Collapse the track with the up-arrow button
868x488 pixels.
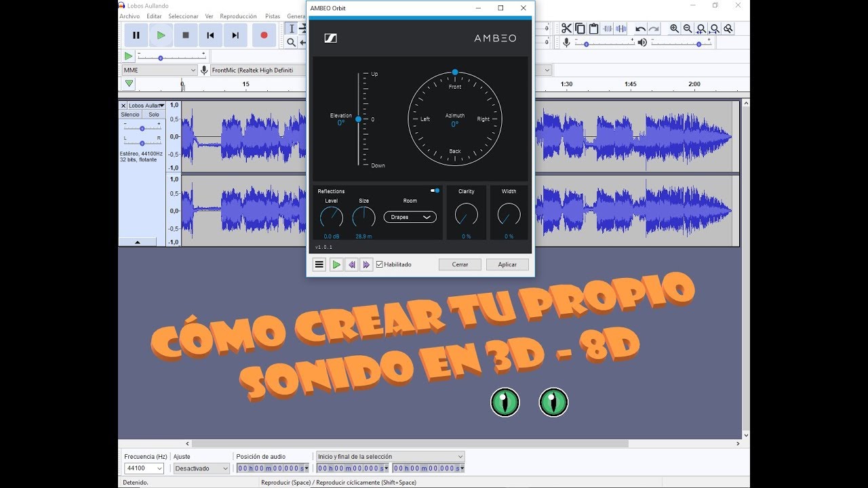coord(138,241)
